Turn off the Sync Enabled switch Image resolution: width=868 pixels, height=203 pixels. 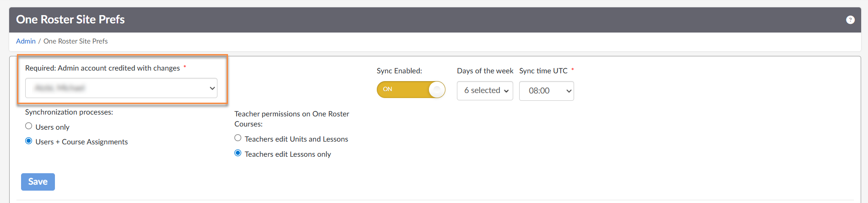(411, 89)
